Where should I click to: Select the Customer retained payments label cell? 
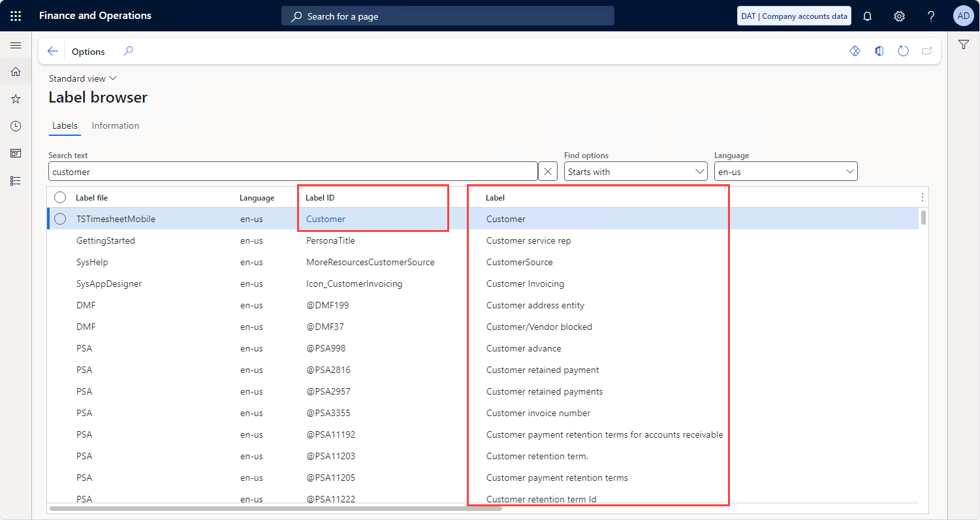coord(545,391)
